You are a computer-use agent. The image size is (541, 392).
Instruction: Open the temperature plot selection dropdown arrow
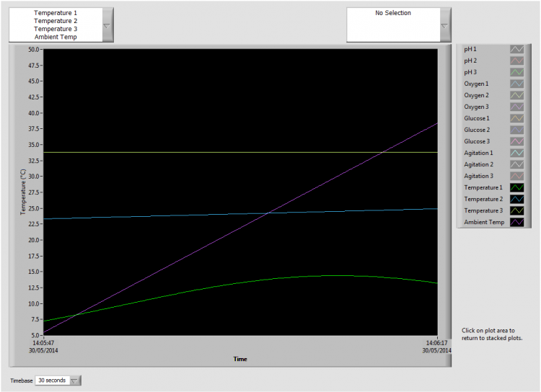[x=107, y=25]
